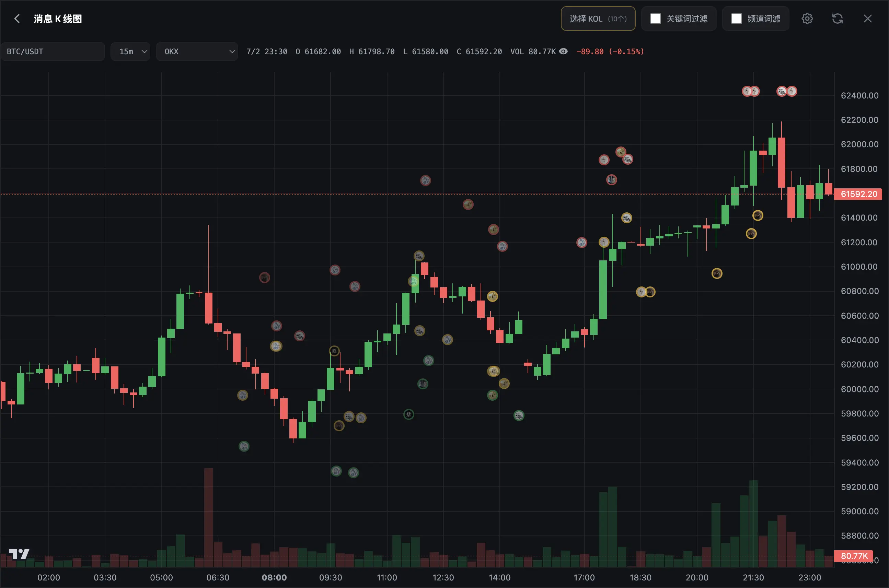Click the 60000.00 price axis label
Viewport: 889px width, 588px height.
tap(859, 389)
